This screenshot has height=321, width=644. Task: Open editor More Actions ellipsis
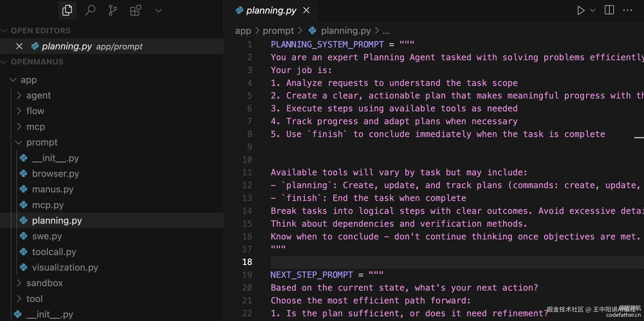click(x=627, y=10)
